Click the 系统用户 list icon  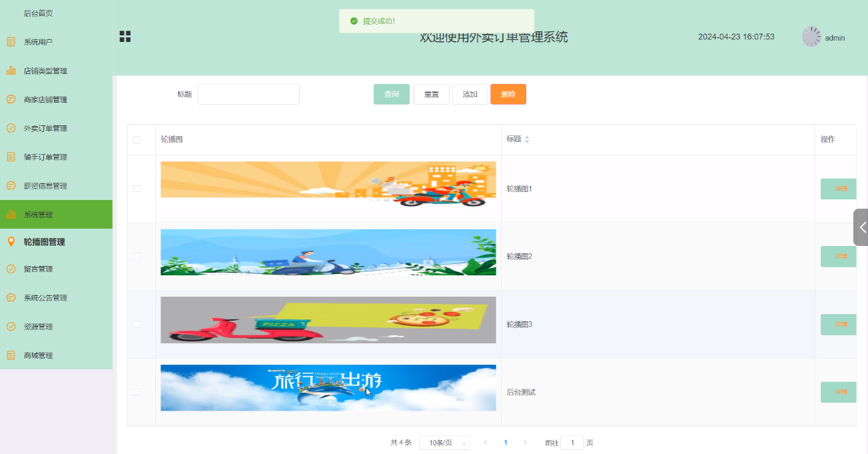tap(11, 42)
